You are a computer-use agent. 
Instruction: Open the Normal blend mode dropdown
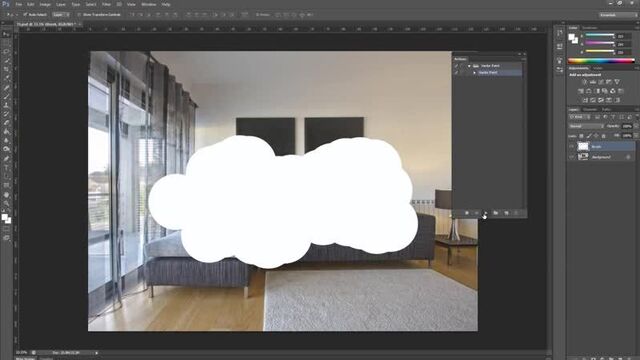coord(587,127)
